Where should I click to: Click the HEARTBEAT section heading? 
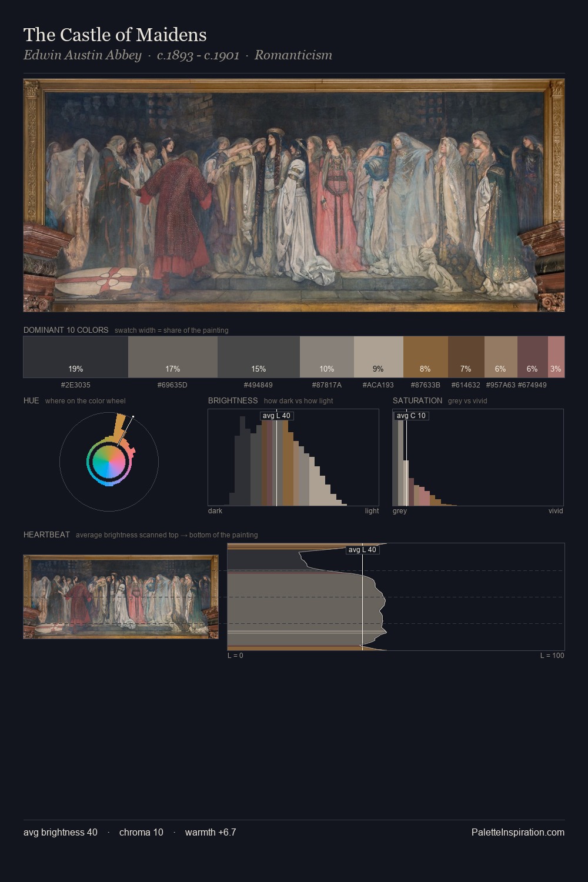[46, 534]
